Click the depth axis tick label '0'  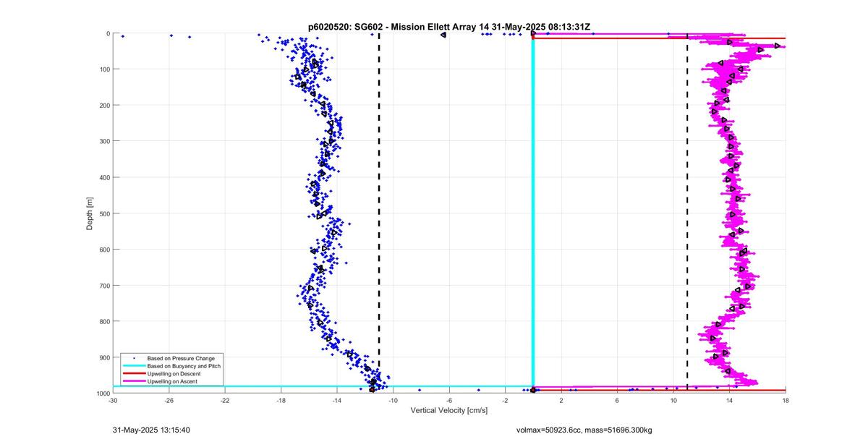108,33
